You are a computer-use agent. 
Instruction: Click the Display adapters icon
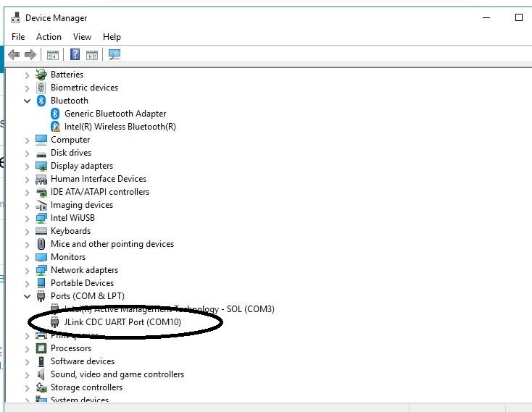[41, 166]
